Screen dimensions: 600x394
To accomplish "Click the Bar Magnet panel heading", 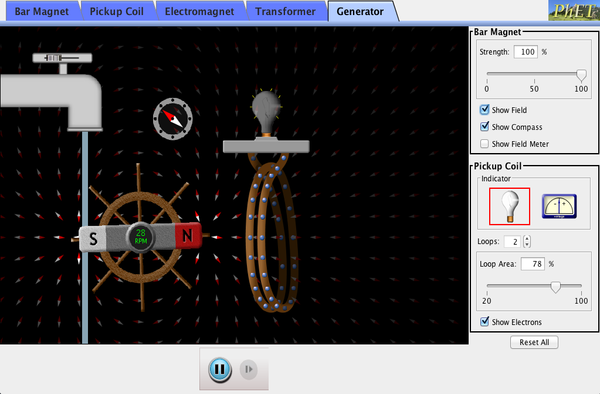I will [497, 32].
